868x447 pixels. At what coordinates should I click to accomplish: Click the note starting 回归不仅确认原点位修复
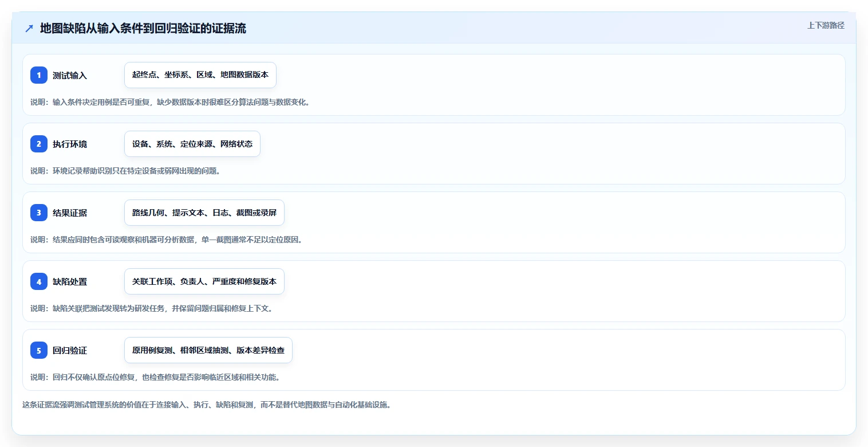pos(155,377)
